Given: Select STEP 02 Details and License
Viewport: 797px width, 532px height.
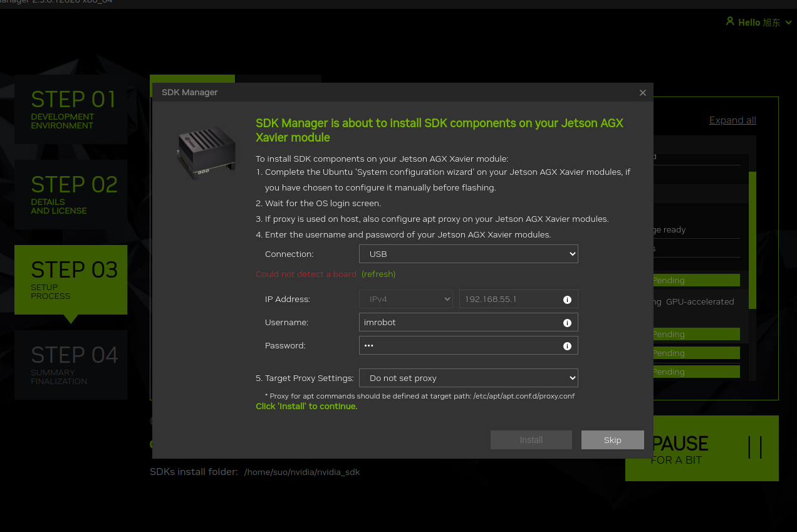Looking at the screenshot, I should [x=71, y=194].
